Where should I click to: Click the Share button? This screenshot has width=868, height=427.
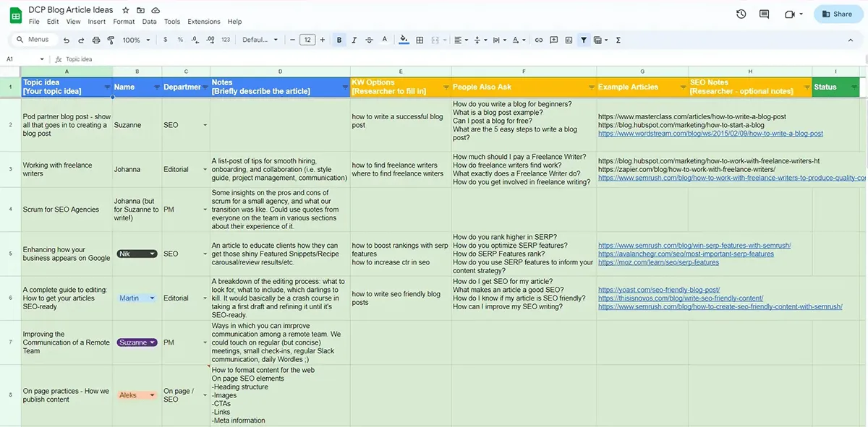click(838, 13)
